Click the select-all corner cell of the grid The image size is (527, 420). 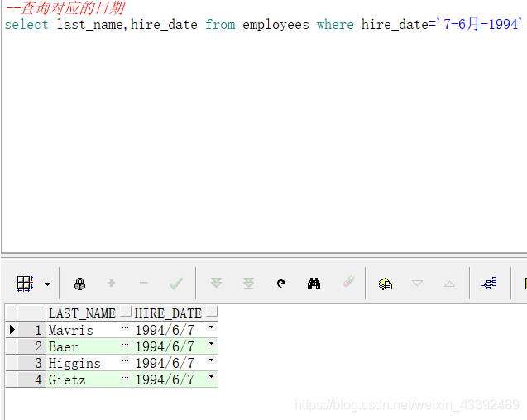pyautogui.click(x=31, y=313)
